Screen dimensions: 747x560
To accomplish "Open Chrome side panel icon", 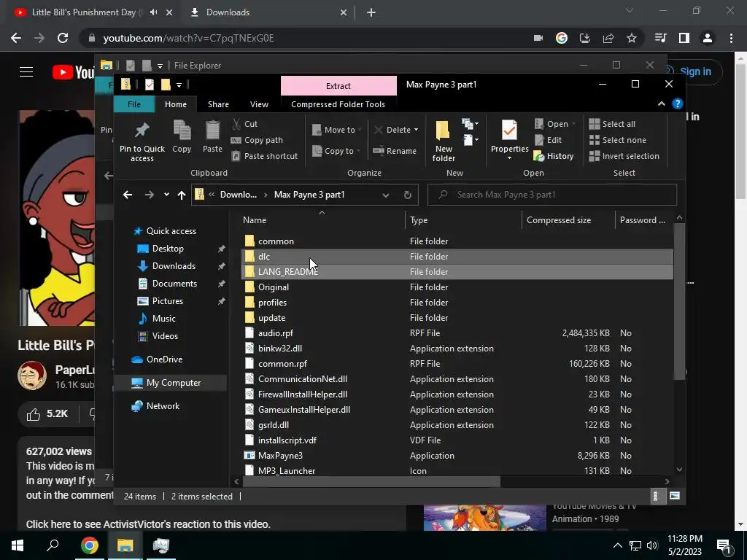I will tap(684, 38).
